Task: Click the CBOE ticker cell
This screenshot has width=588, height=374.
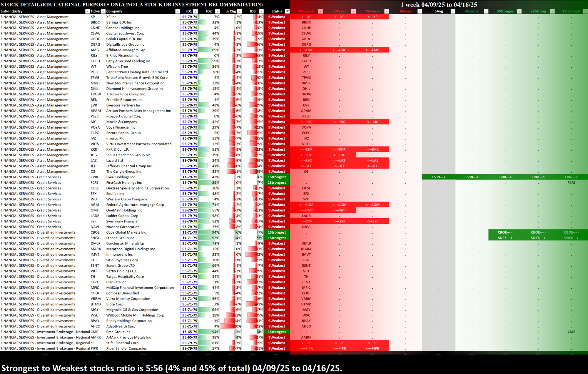Action: tap(95, 232)
